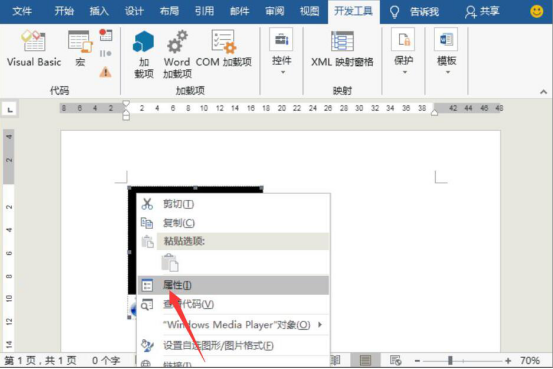Open the Add-ins (加载项) store
This screenshot has height=369, width=553.
point(144,55)
